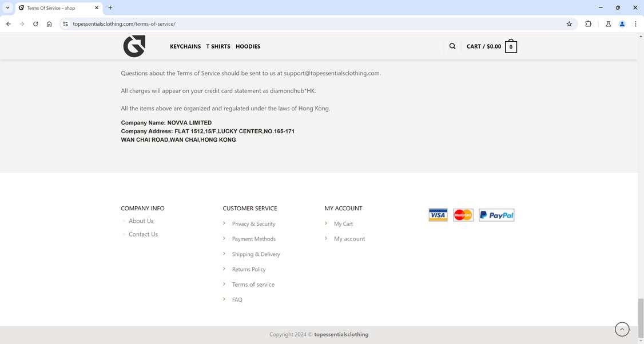Click the browser forward arrow
644x344 pixels.
tap(22, 24)
